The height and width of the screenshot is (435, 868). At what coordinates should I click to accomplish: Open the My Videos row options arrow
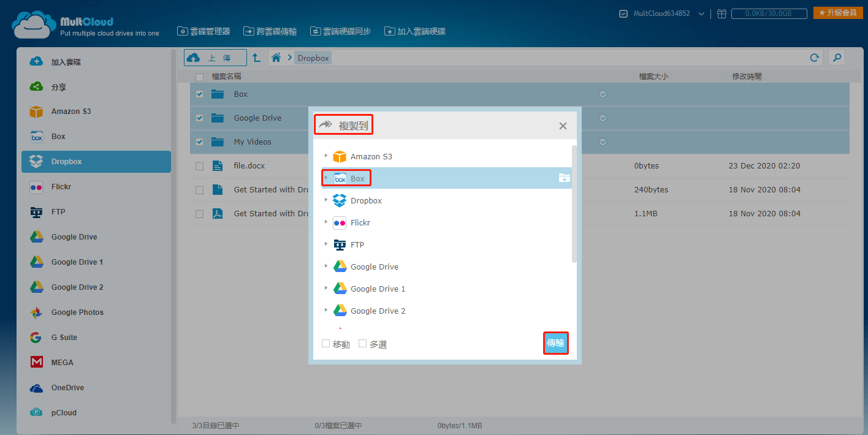[x=603, y=142]
